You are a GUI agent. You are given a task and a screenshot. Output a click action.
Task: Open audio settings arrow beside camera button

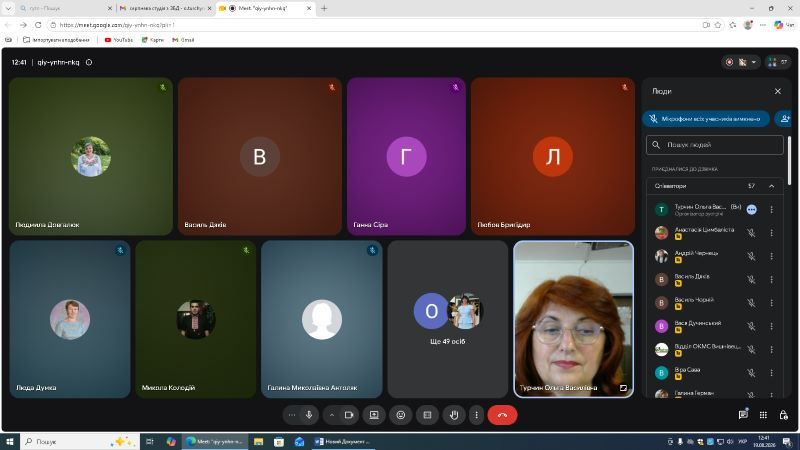pyautogui.click(x=332, y=415)
